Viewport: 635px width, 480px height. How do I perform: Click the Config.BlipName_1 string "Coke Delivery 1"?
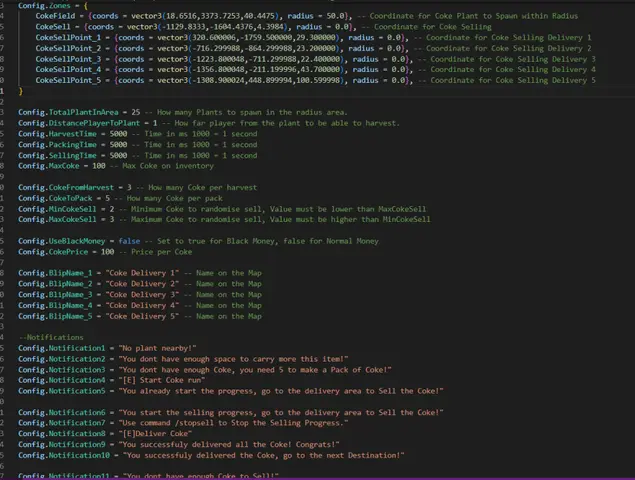142,273
